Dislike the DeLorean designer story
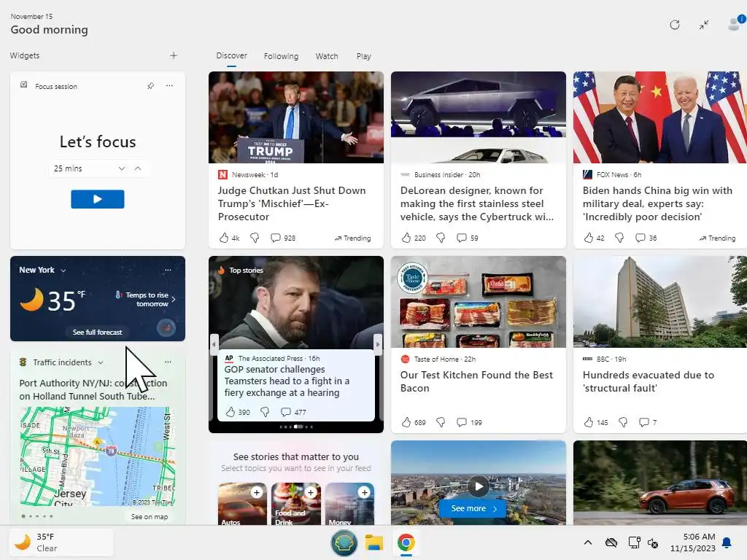Image resolution: width=747 pixels, height=560 pixels. tap(441, 238)
